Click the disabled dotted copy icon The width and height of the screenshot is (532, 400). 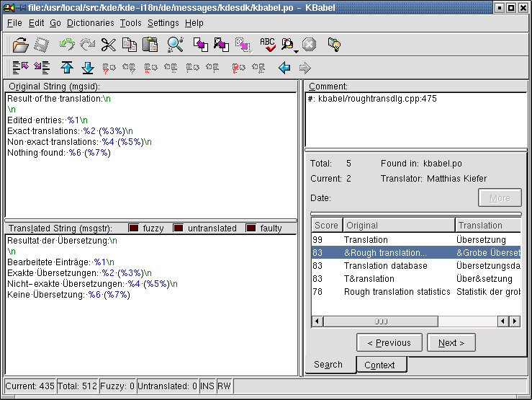243,45
